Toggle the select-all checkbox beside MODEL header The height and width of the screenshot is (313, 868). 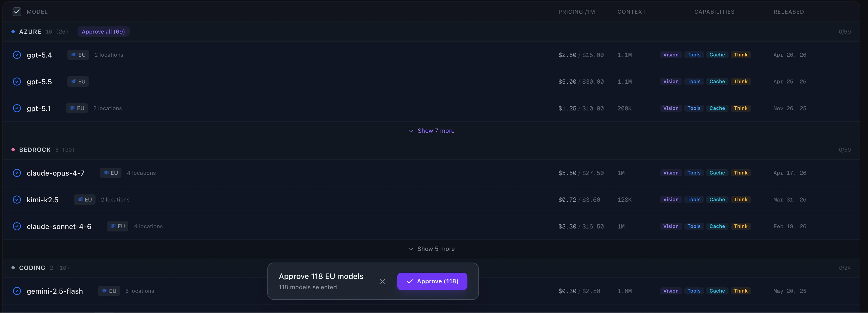17,12
